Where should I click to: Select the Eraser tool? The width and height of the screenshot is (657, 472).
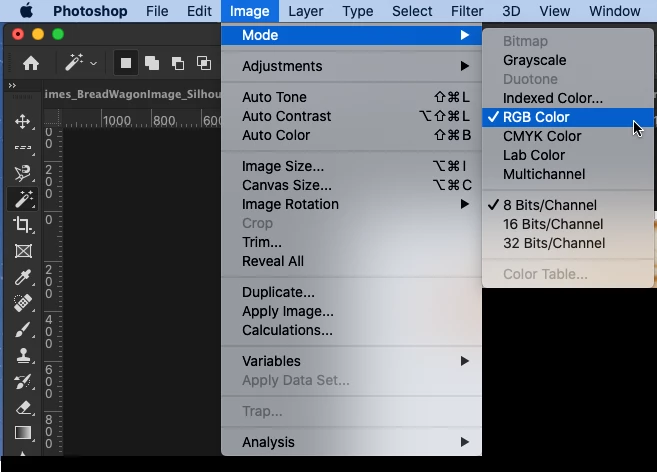(x=23, y=407)
